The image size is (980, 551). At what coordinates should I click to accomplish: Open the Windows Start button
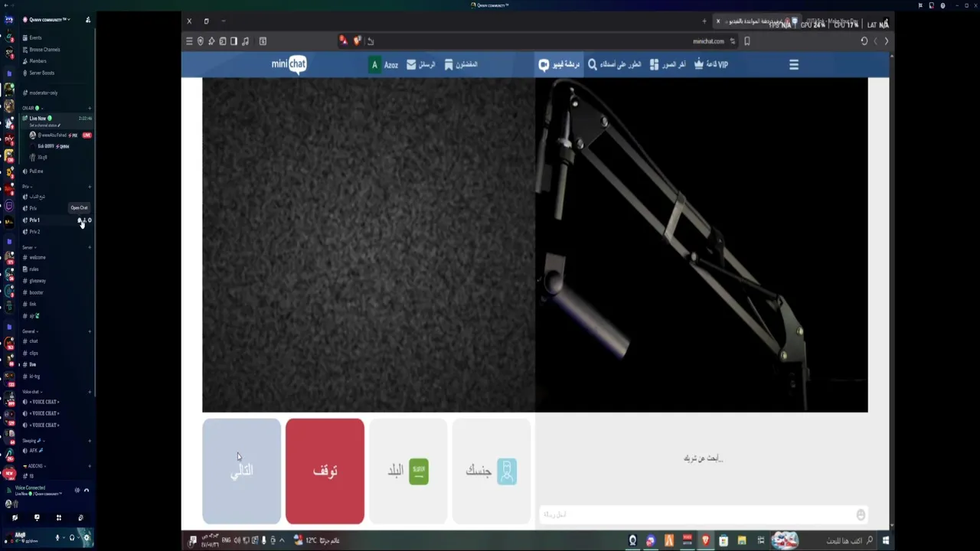886,540
